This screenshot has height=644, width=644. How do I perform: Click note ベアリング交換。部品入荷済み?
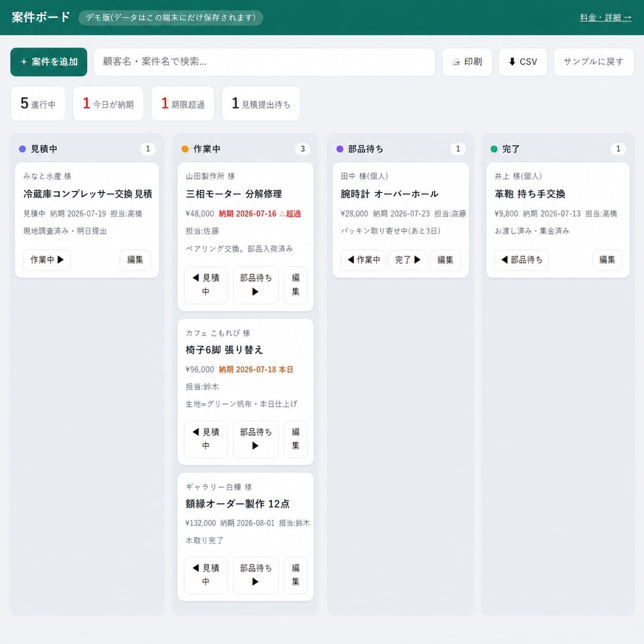[x=239, y=249]
